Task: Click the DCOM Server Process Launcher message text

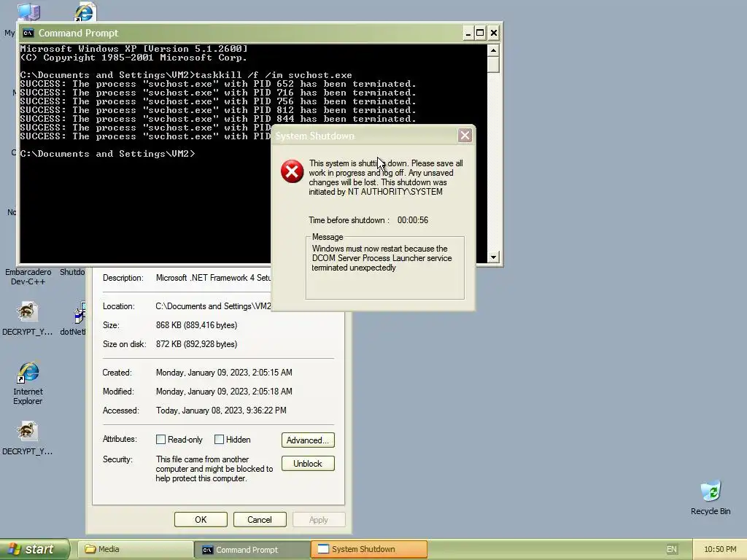Action: [382, 258]
